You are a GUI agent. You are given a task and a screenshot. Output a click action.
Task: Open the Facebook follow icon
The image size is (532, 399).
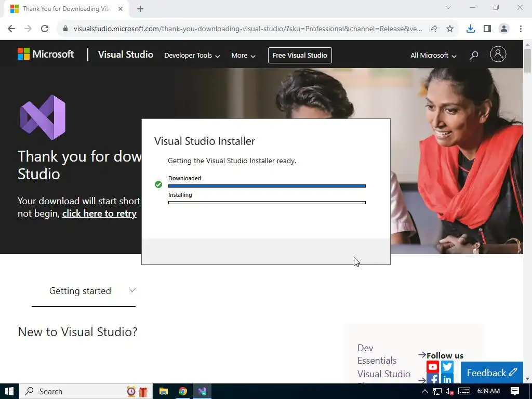433,379
